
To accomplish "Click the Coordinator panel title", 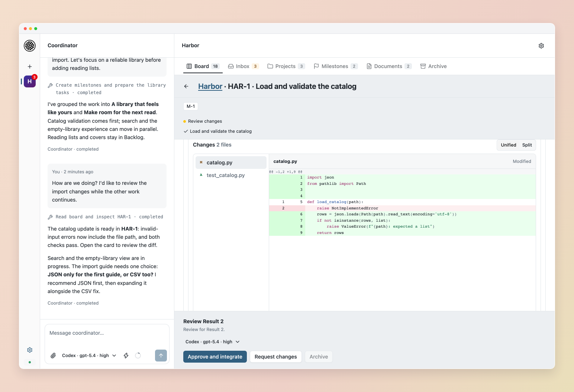I will 62,45.
